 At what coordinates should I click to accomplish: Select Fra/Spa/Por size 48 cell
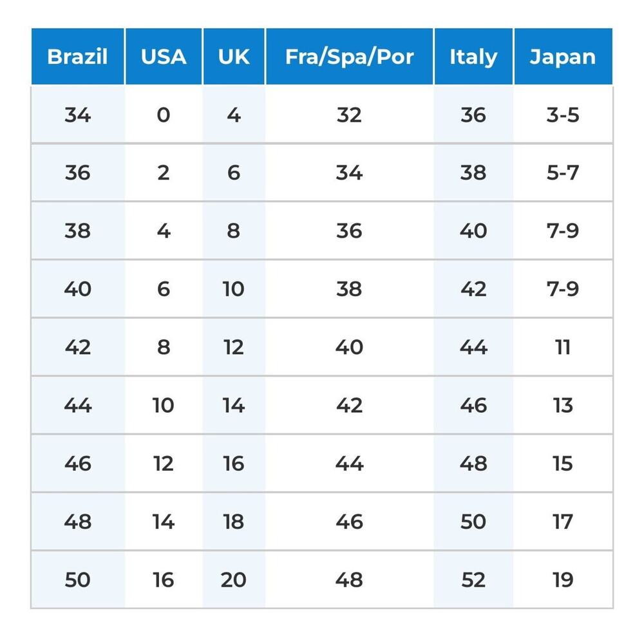click(349, 580)
